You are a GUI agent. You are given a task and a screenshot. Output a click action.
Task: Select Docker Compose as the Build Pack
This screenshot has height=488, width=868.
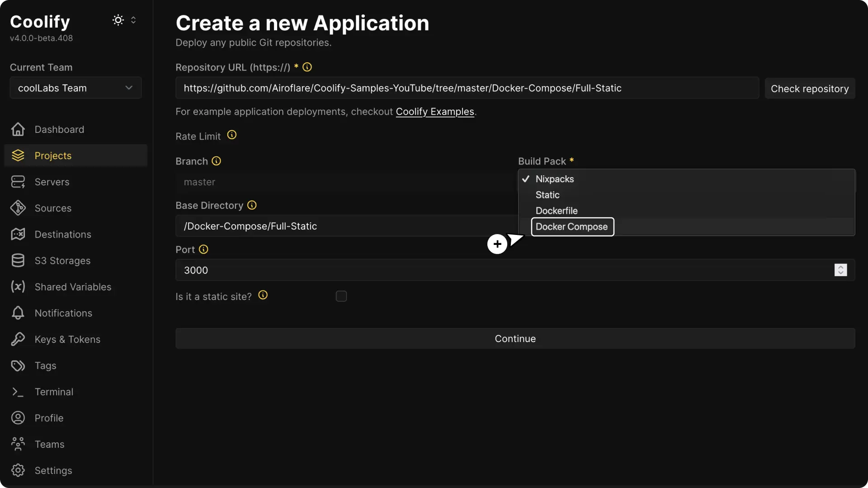point(572,227)
